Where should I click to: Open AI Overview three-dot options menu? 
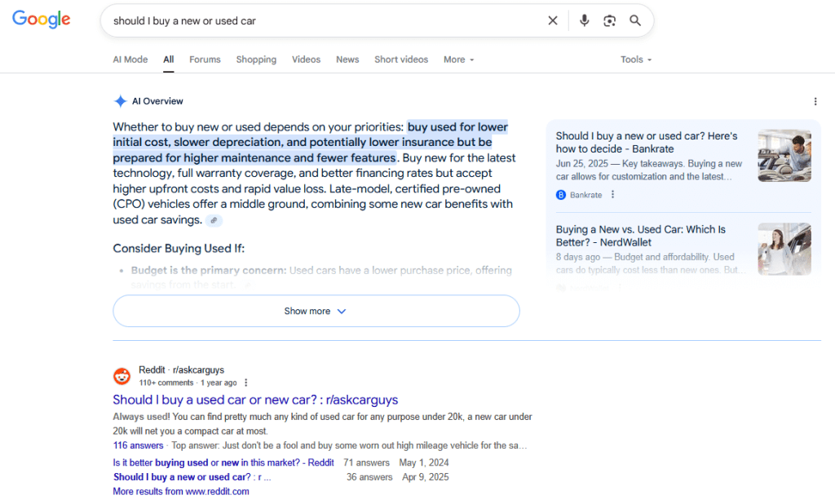click(x=815, y=101)
